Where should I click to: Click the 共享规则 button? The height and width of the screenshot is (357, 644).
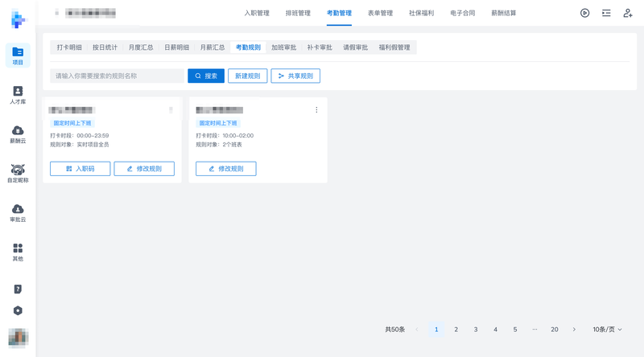click(295, 76)
